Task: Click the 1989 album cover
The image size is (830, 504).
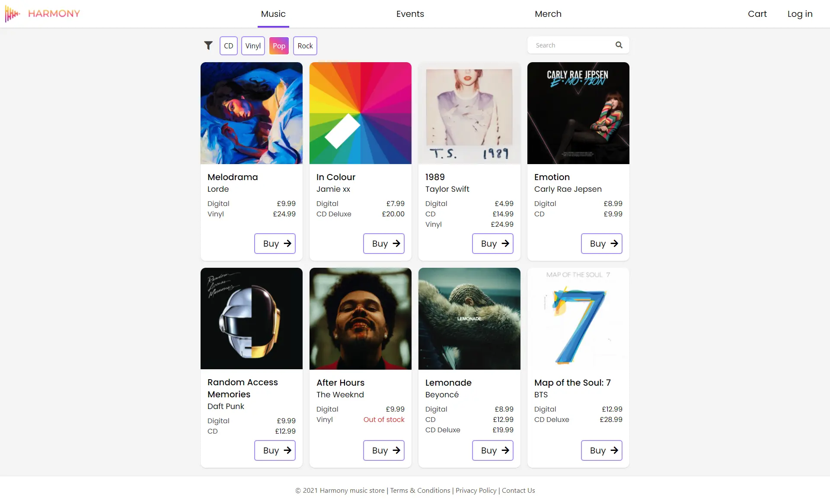Action: 469,113
